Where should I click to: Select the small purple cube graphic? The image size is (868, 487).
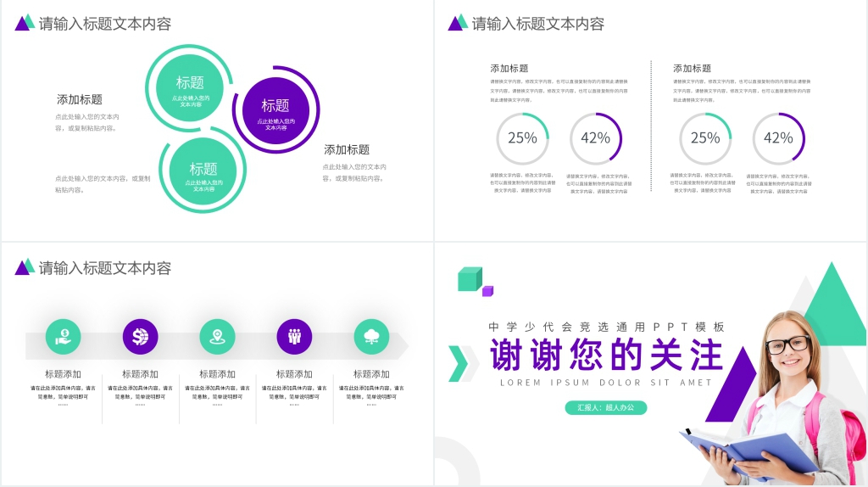pyautogui.click(x=487, y=291)
